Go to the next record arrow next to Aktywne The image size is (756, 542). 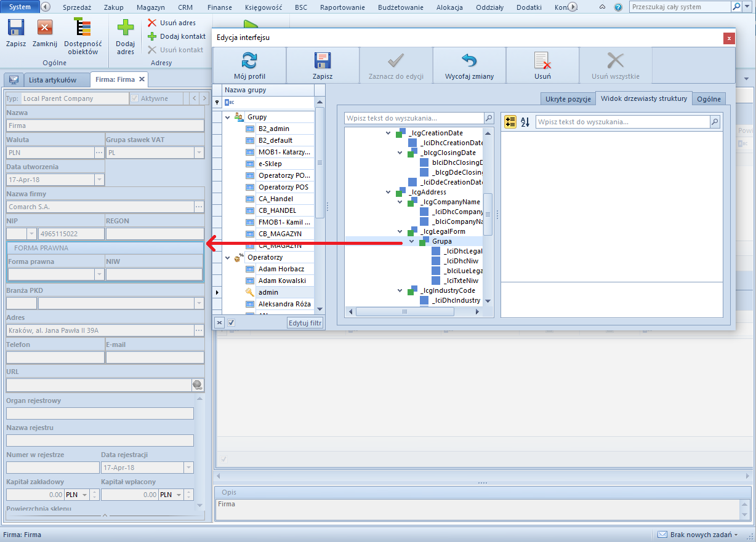[x=204, y=98]
